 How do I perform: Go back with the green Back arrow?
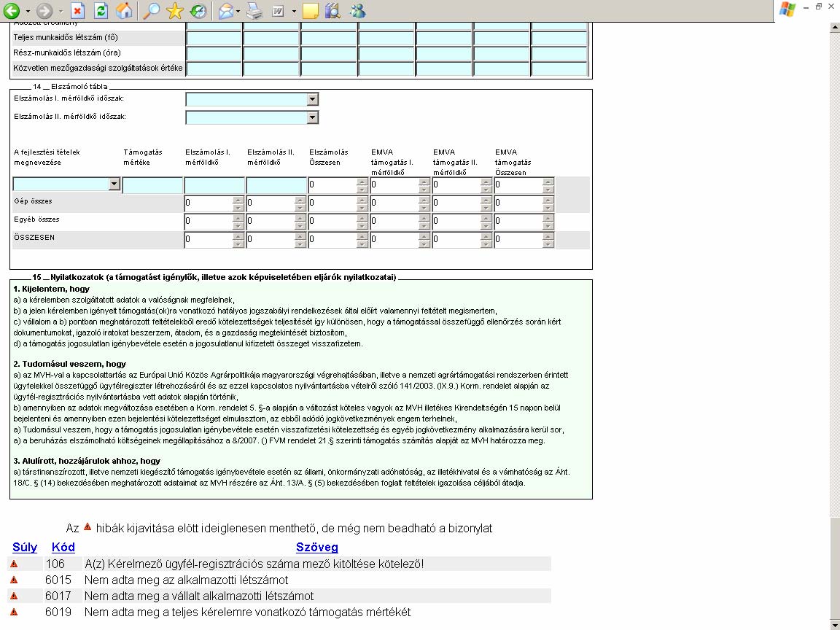[x=11, y=10]
